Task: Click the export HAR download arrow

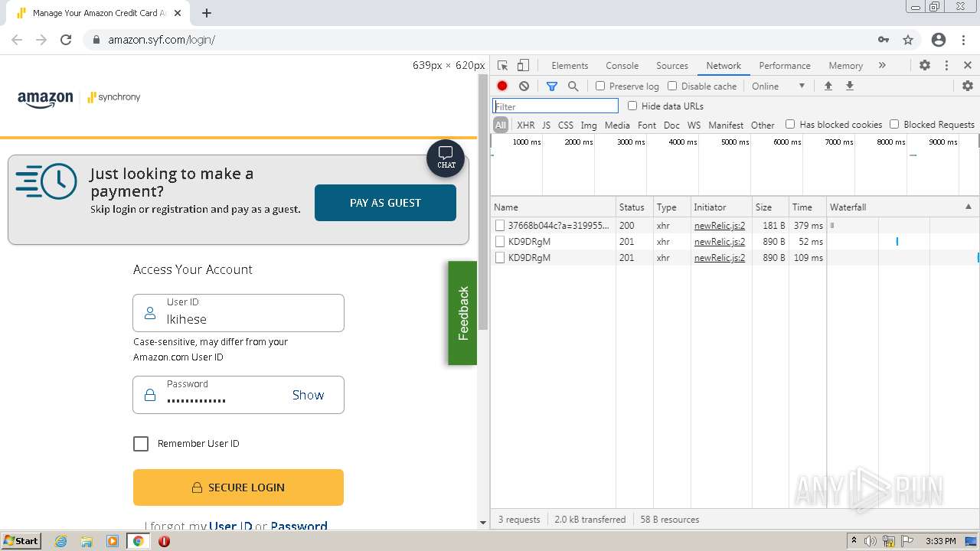Action: point(849,86)
